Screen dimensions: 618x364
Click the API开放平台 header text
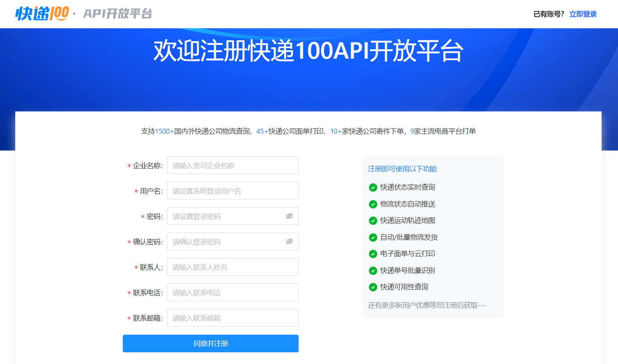coord(118,14)
